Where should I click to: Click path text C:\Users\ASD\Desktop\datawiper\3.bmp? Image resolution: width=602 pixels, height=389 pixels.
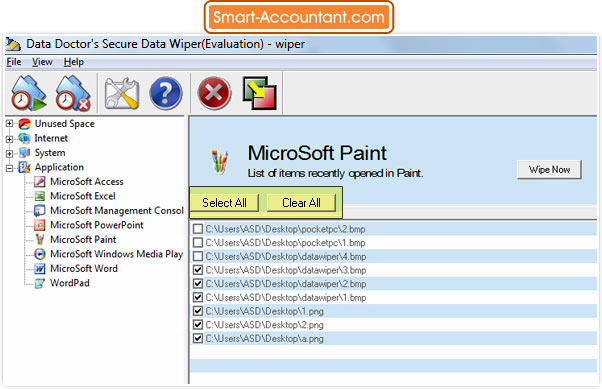click(x=286, y=270)
